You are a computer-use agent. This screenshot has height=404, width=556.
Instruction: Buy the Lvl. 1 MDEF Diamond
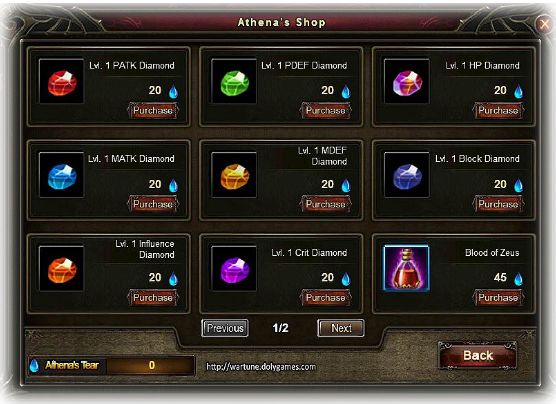click(x=326, y=204)
